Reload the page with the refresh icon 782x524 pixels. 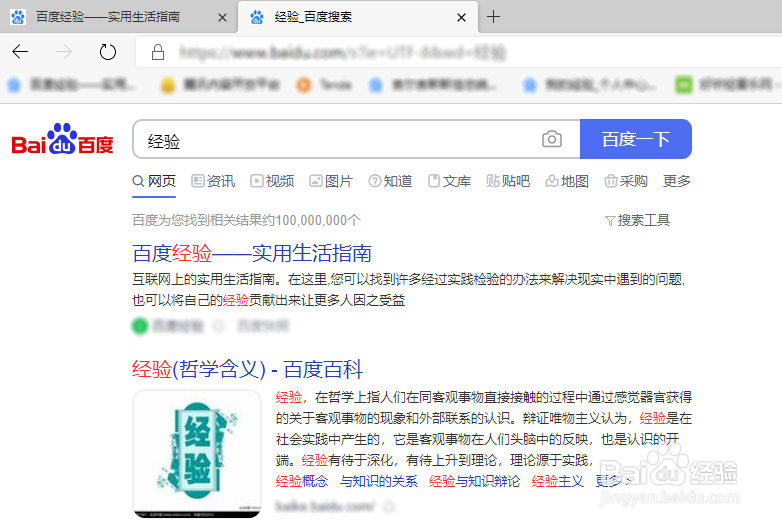(x=107, y=51)
